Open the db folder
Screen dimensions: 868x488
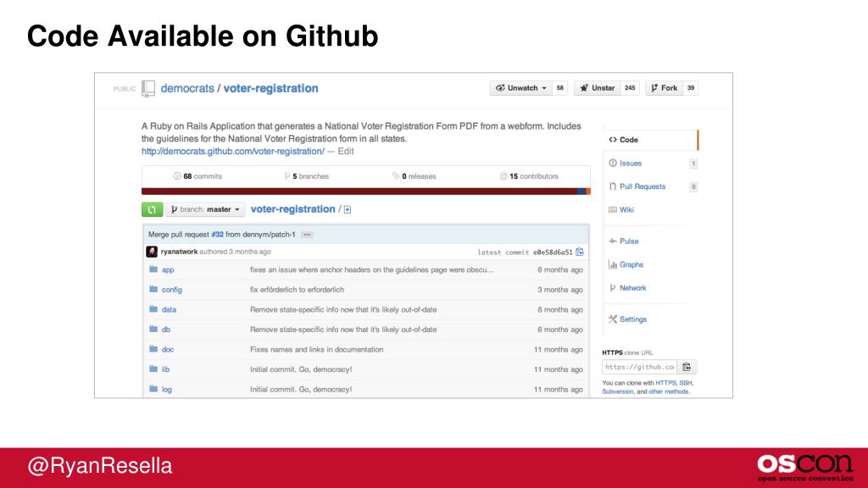click(165, 330)
